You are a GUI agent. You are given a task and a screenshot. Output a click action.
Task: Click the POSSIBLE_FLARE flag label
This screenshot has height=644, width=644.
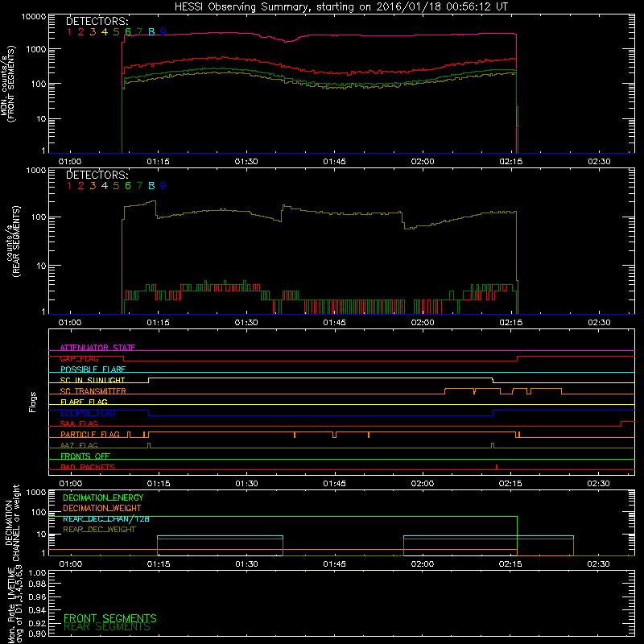click(93, 369)
